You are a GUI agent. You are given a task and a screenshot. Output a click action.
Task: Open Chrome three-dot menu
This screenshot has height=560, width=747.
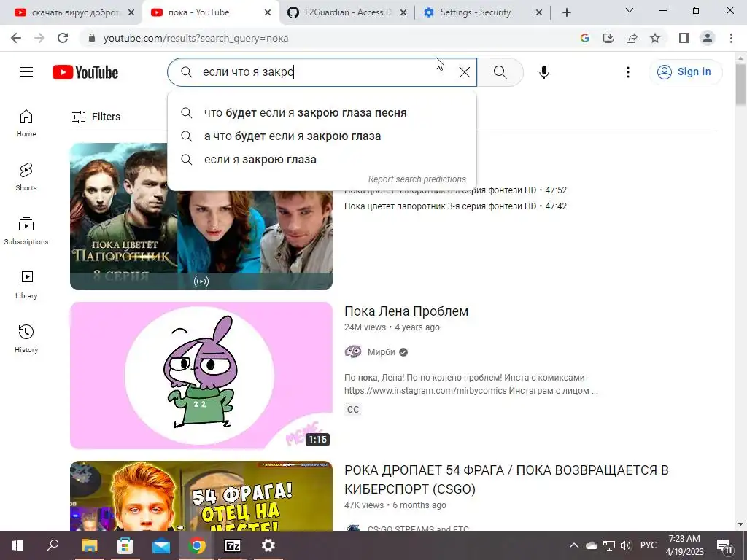click(731, 38)
